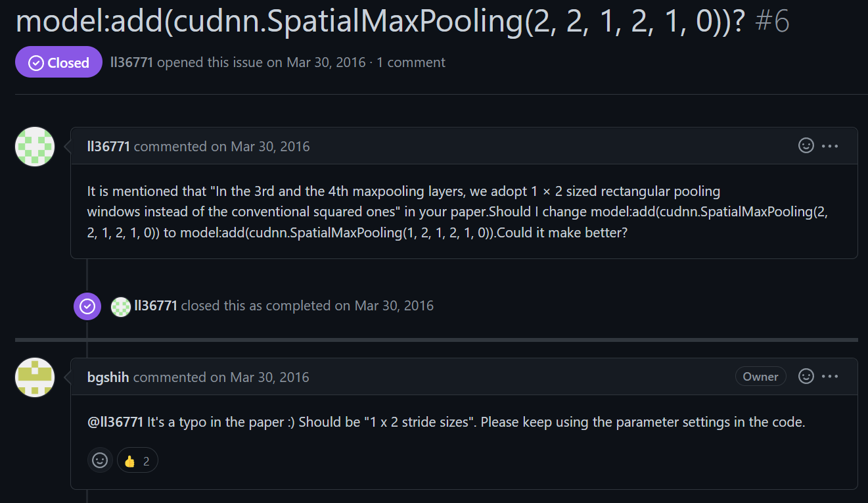Open options menu on ll36771's comment
Screen dimensions: 868x503
tap(830, 146)
